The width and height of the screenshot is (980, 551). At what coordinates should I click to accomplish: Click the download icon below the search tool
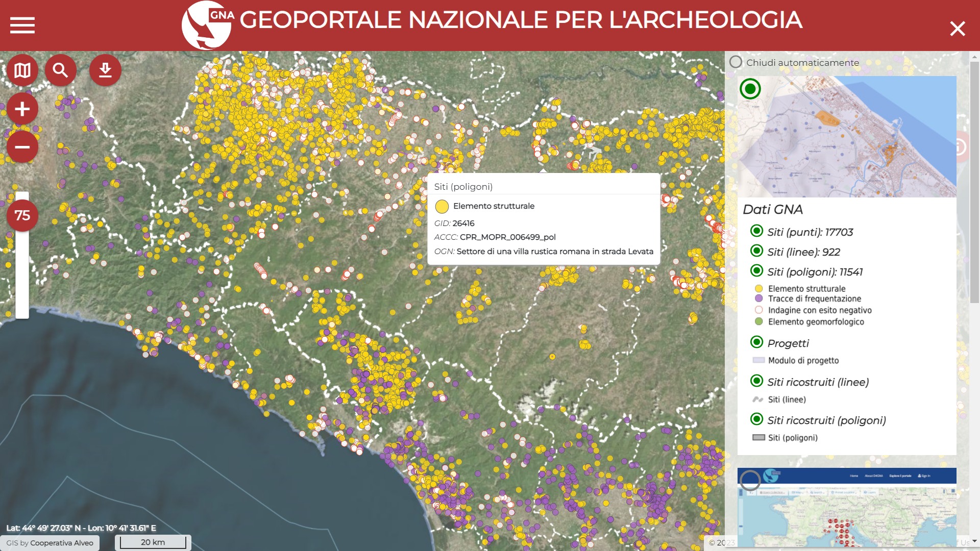[105, 70]
